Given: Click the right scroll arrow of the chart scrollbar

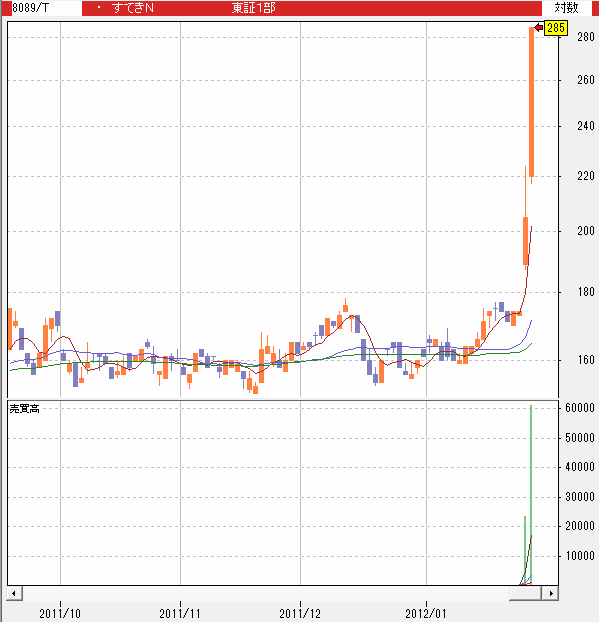Looking at the screenshot, I should click(551, 593).
